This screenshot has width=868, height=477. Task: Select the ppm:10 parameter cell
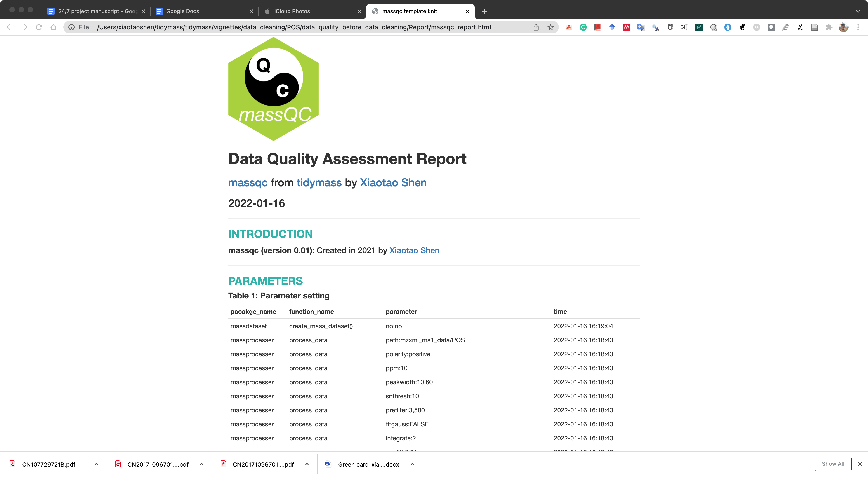(x=396, y=368)
